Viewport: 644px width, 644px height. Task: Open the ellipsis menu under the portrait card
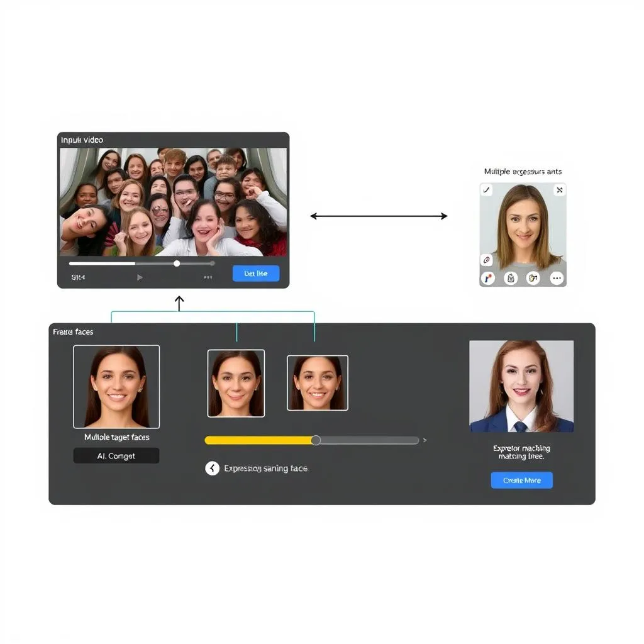pyautogui.click(x=556, y=277)
